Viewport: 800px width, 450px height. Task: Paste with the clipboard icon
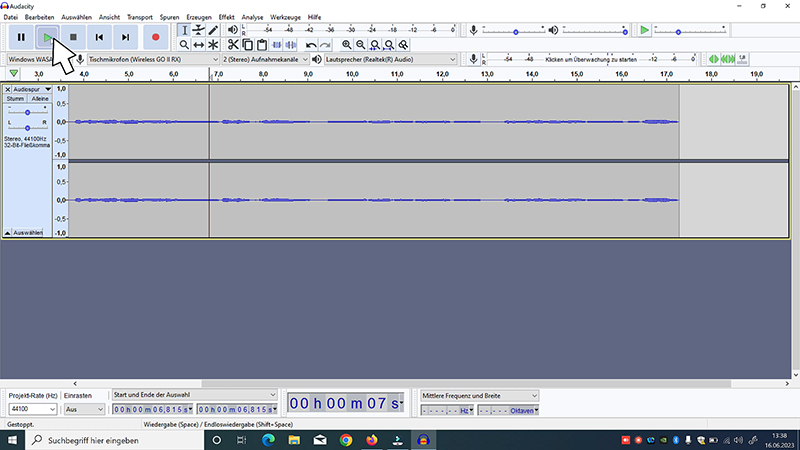(262, 45)
